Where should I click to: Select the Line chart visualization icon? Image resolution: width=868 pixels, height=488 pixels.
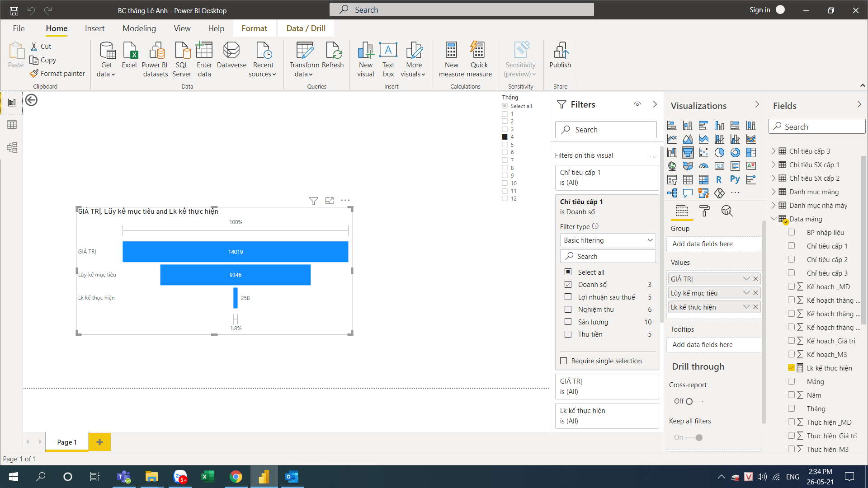(672, 139)
